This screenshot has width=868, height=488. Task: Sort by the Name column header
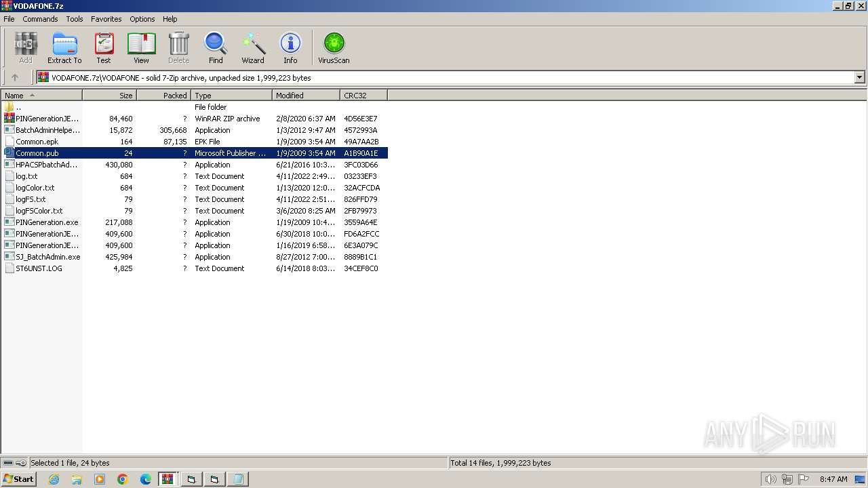click(x=41, y=96)
